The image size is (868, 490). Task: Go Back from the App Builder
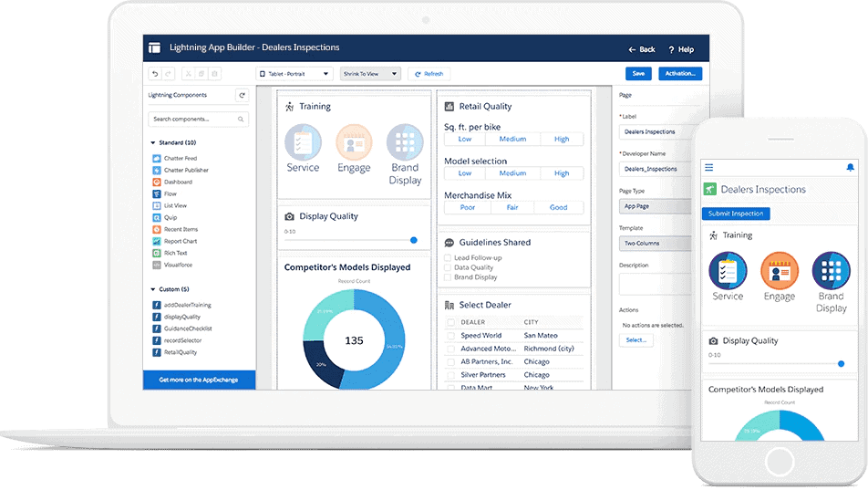[642, 49]
